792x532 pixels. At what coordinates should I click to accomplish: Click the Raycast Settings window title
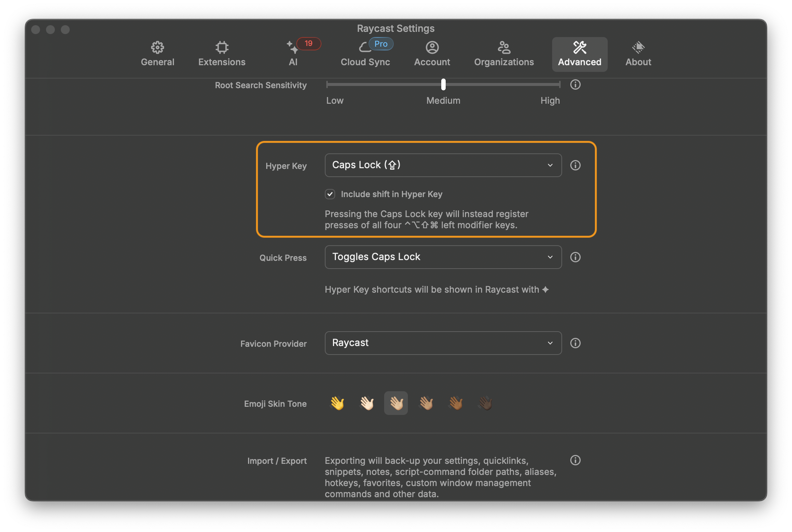pos(396,29)
